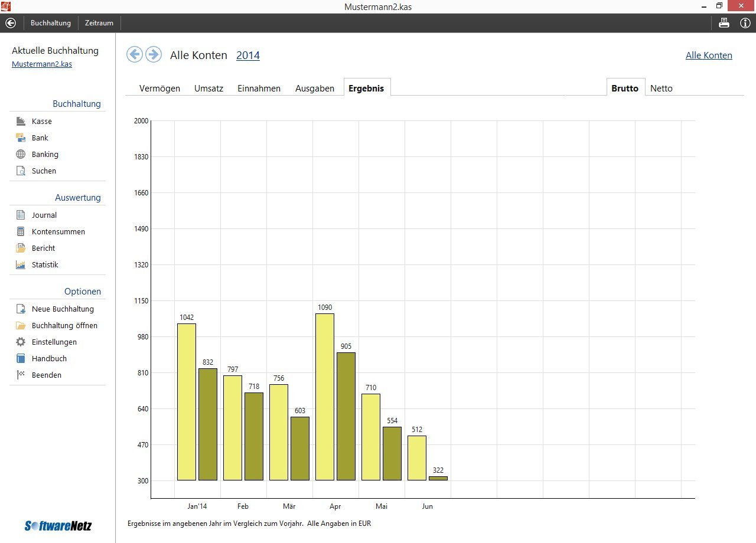The height and width of the screenshot is (543, 756).
Task: Select the Brutto view
Action: (625, 87)
